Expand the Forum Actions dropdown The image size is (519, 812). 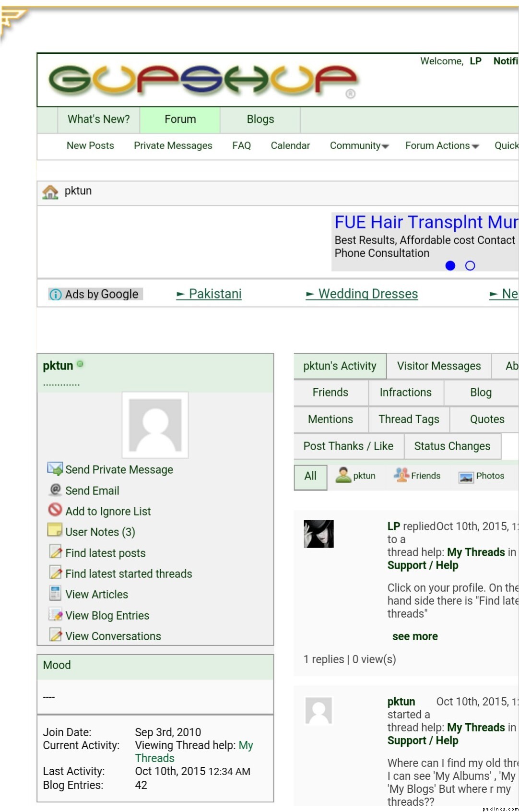click(442, 146)
